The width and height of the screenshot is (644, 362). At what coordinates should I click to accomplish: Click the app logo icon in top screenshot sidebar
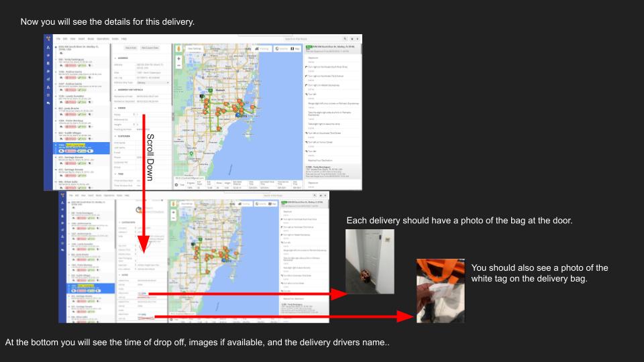[x=48, y=39]
